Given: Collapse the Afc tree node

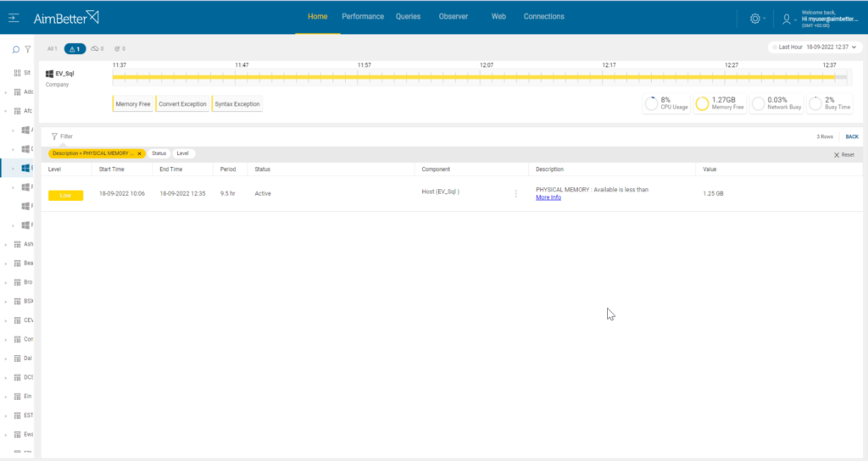Looking at the screenshot, I should (x=6, y=111).
